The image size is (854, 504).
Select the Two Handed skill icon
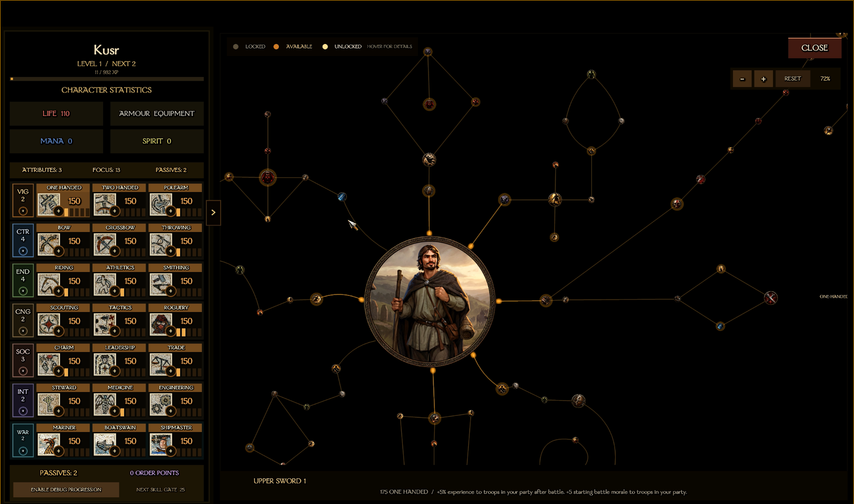105,204
